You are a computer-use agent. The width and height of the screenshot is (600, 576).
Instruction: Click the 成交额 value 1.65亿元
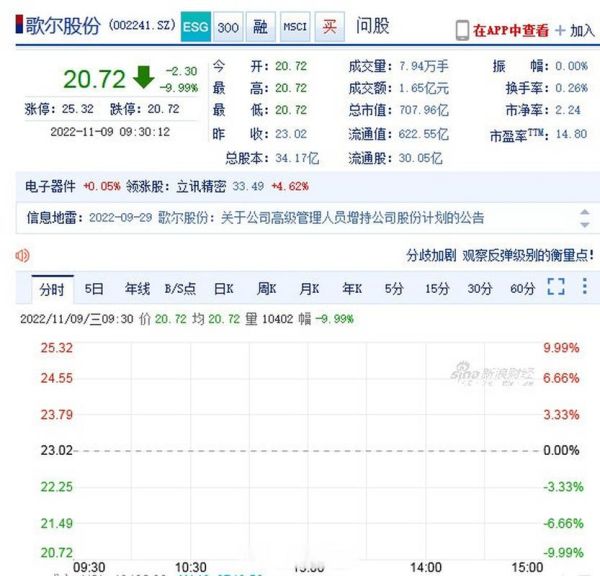(424, 88)
